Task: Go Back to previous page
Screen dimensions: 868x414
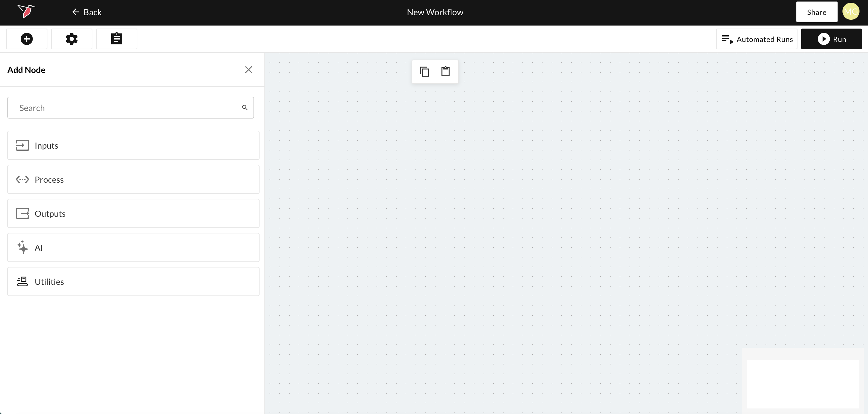Action: pos(87,12)
